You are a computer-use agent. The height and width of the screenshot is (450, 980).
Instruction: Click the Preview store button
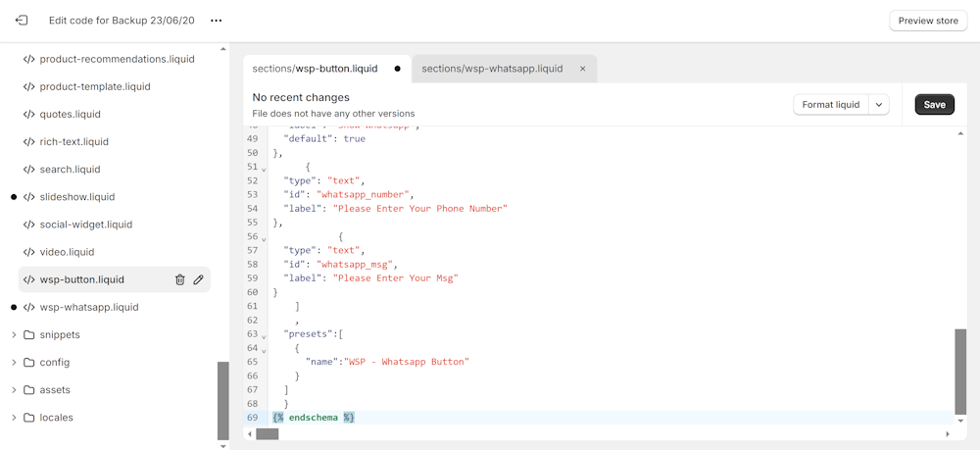click(927, 21)
